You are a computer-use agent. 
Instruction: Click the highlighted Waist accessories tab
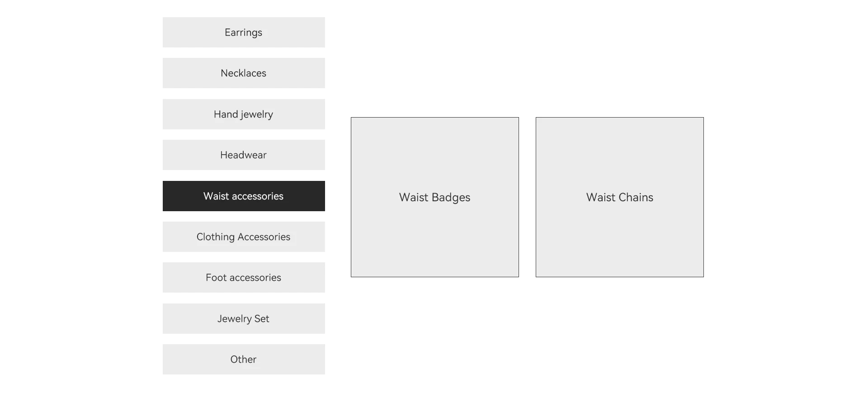tap(244, 196)
